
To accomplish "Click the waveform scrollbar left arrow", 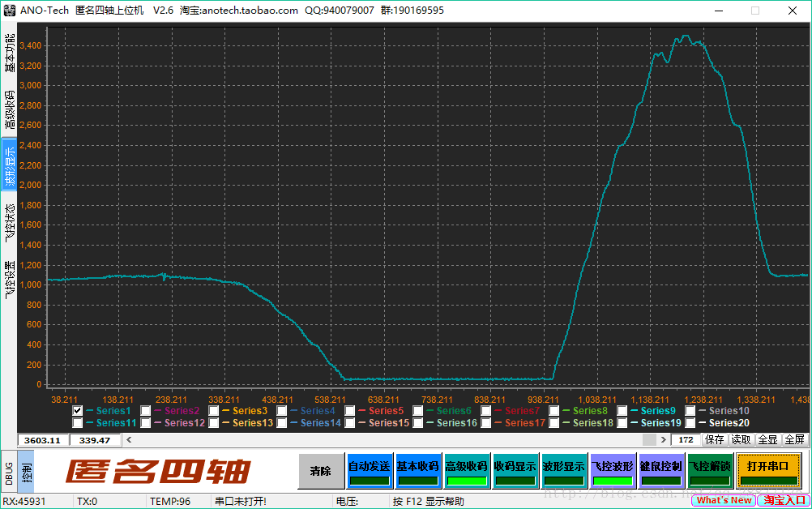I will tap(129, 439).
